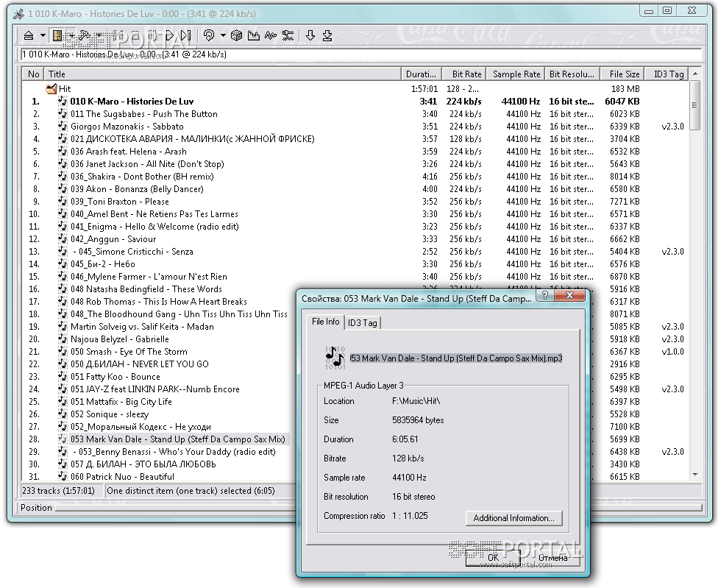The image size is (718, 588).
Task: Click the file name field in properties dialog
Action: [x=456, y=358]
